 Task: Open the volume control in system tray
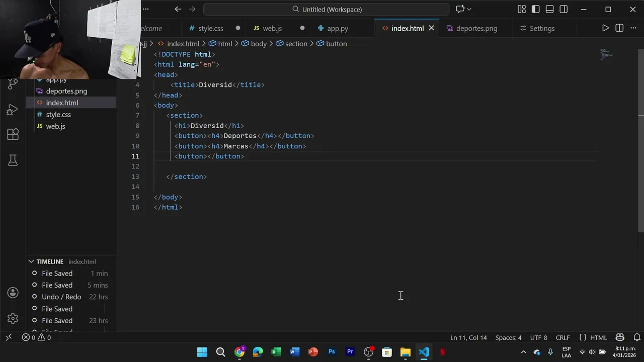pos(592,352)
